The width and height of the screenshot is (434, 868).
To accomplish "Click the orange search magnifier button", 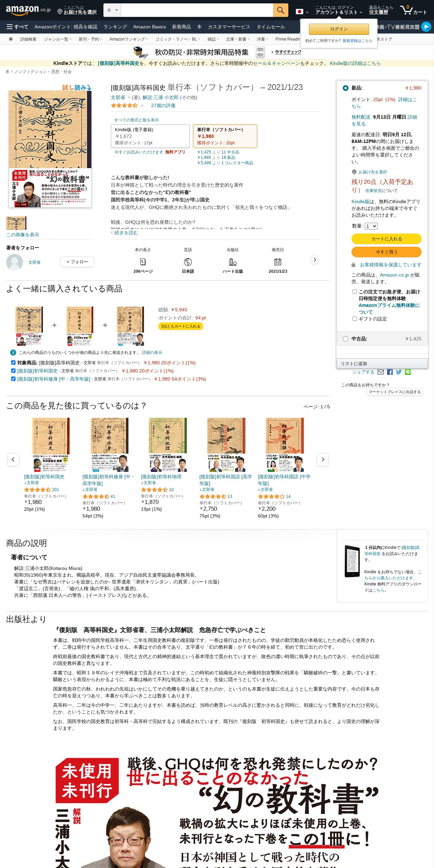I will [x=281, y=10].
